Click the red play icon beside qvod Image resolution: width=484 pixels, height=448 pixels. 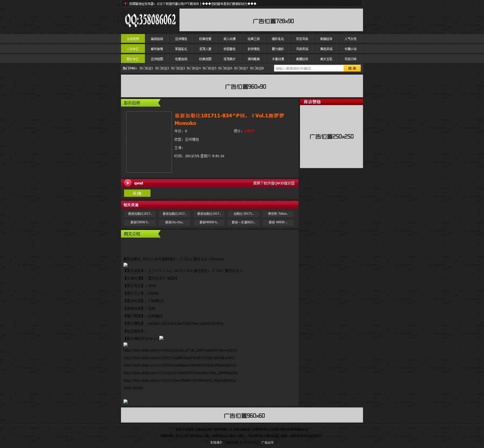click(x=128, y=183)
